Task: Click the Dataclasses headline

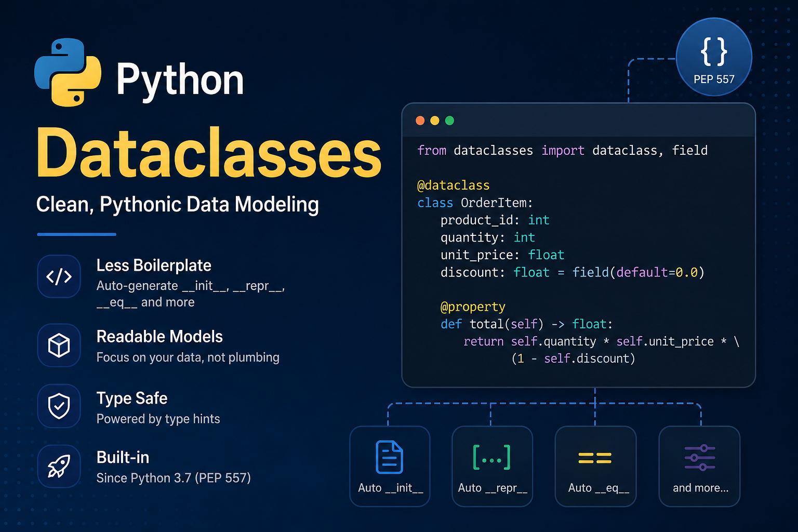Action: point(209,153)
